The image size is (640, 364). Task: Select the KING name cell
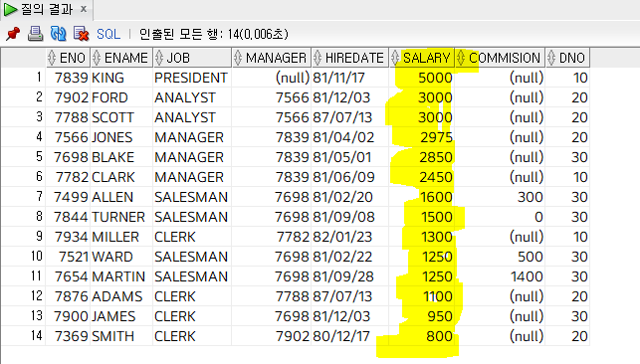pyautogui.click(x=121, y=78)
